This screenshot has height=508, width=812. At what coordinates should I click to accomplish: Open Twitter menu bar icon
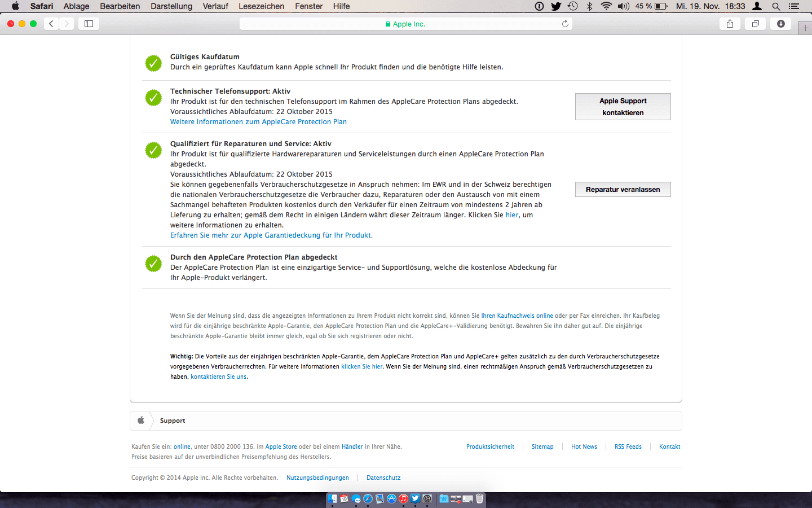tap(556, 6)
